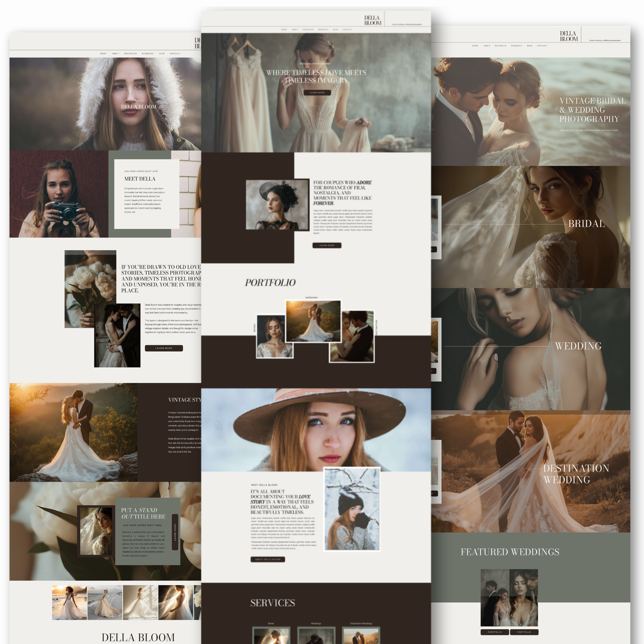
Task: Open the BRIDAL category banner on the right page
Action: click(x=531, y=227)
